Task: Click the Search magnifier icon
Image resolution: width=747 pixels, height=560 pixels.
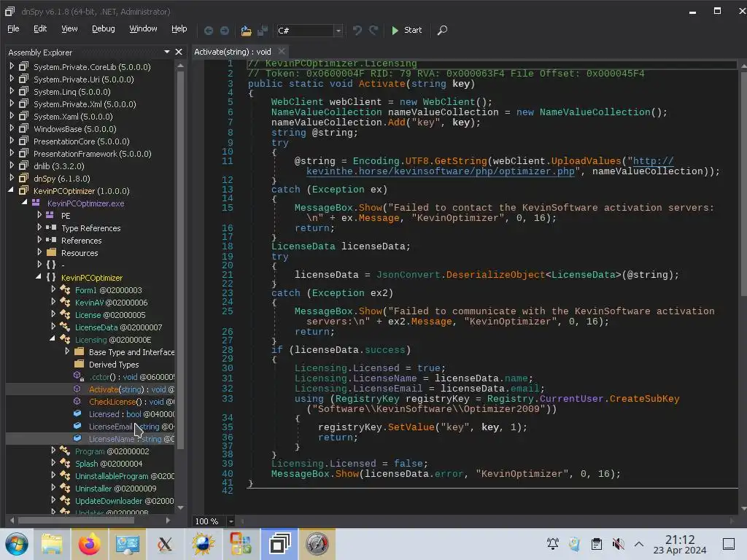Action: tap(442, 31)
